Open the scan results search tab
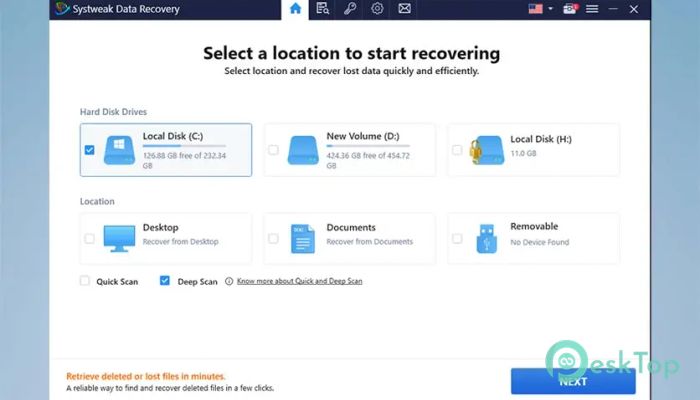Image resolution: width=700 pixels, height=400 pixels. [x=322, y=8]
